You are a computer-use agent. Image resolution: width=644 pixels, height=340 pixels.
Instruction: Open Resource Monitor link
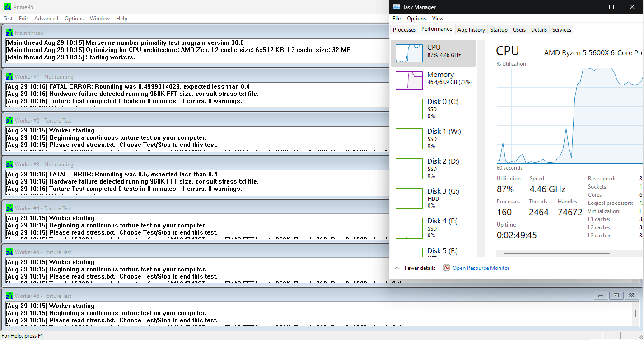tap(481, 268)
